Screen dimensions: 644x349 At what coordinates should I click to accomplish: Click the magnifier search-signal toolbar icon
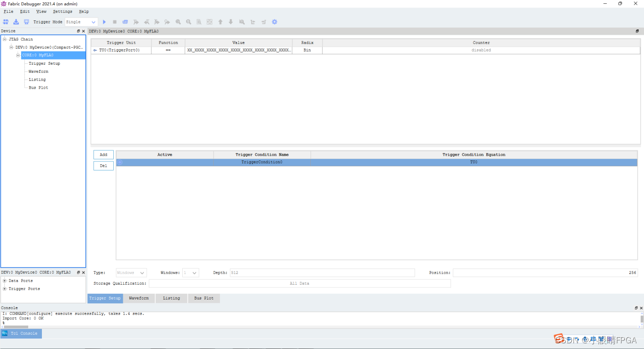[x=242, y=22]
